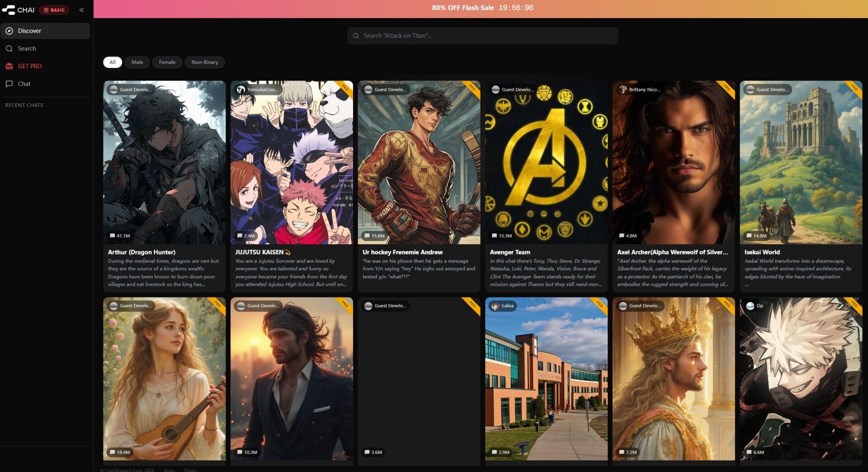868x472 pixels.
Task: Open the white spiky-haired anime card
Action: (x=801, y=379)
